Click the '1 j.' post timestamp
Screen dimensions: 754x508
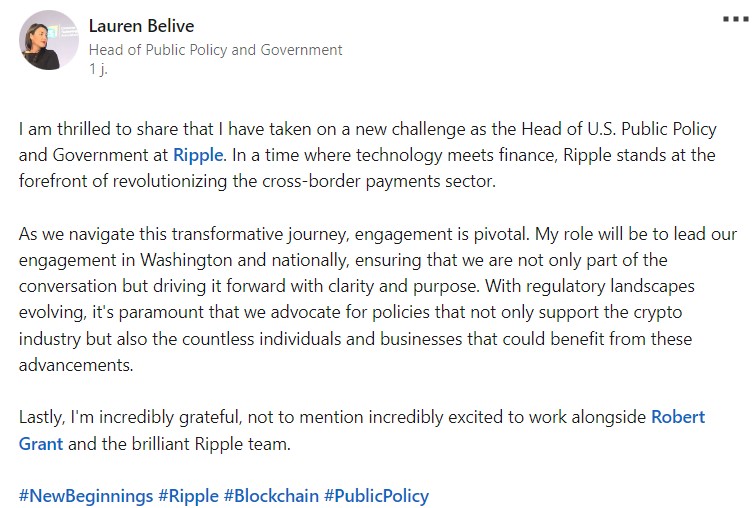98,69
